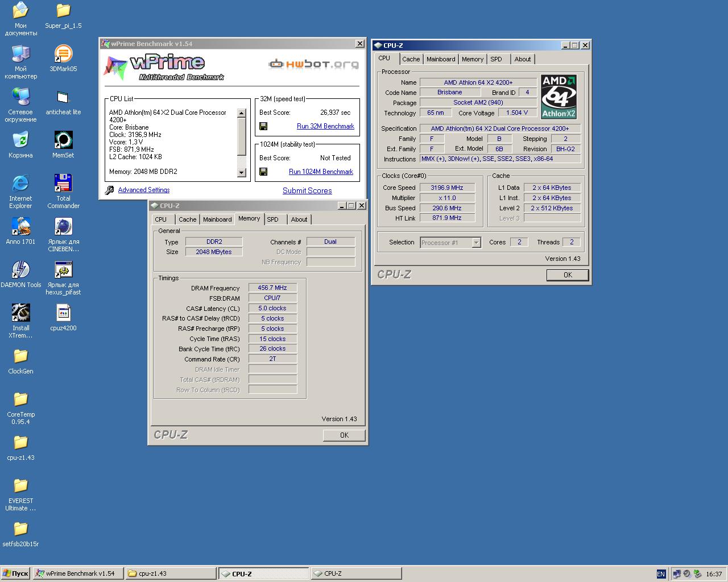The height and width of the screenshot is (582, 728).
Task: Click the Memory Size 2048 MBytes field
Action: coord(214,252)
